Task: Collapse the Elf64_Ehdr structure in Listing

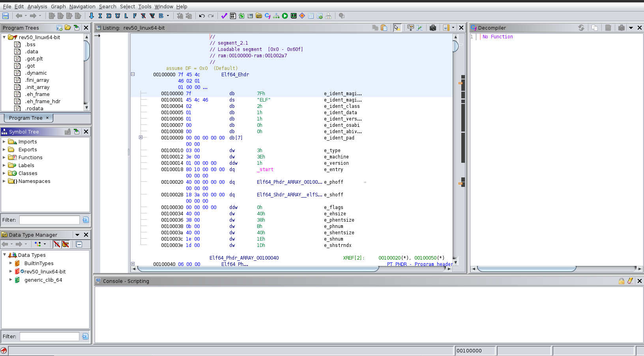Action: 133,74
